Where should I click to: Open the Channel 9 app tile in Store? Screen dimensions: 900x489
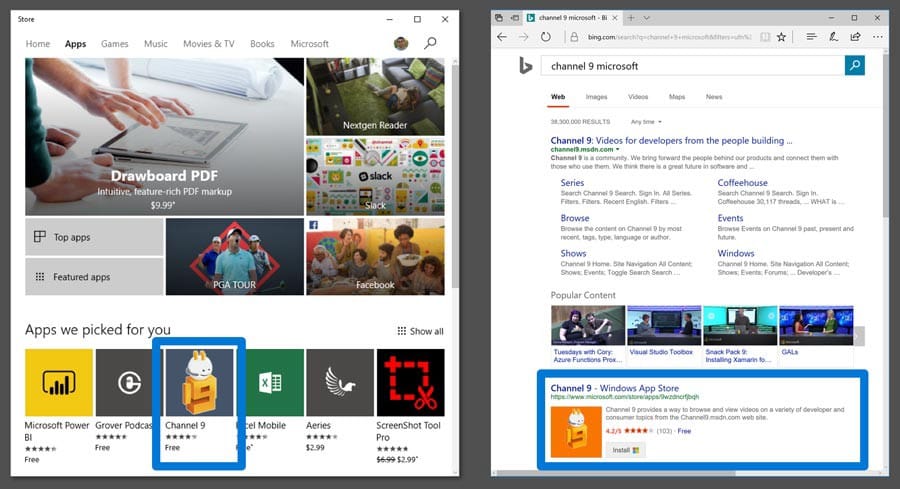(x=199, y=382)
